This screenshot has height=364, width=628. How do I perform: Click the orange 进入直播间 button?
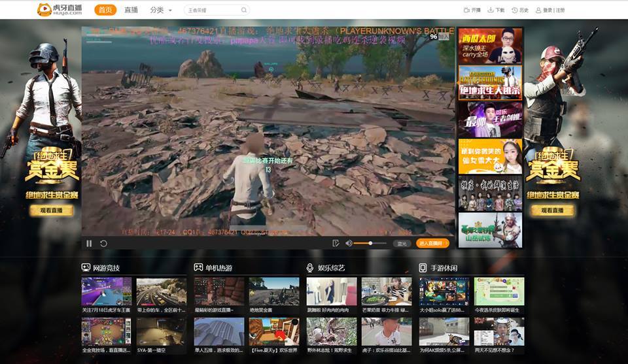coord(432,243)
